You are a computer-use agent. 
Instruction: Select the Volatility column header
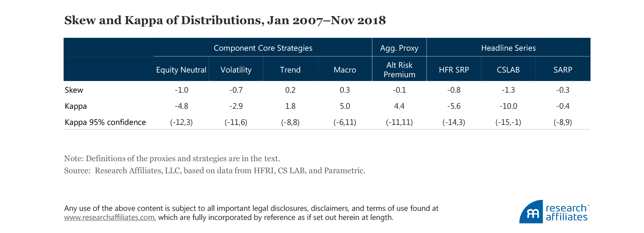236,70
